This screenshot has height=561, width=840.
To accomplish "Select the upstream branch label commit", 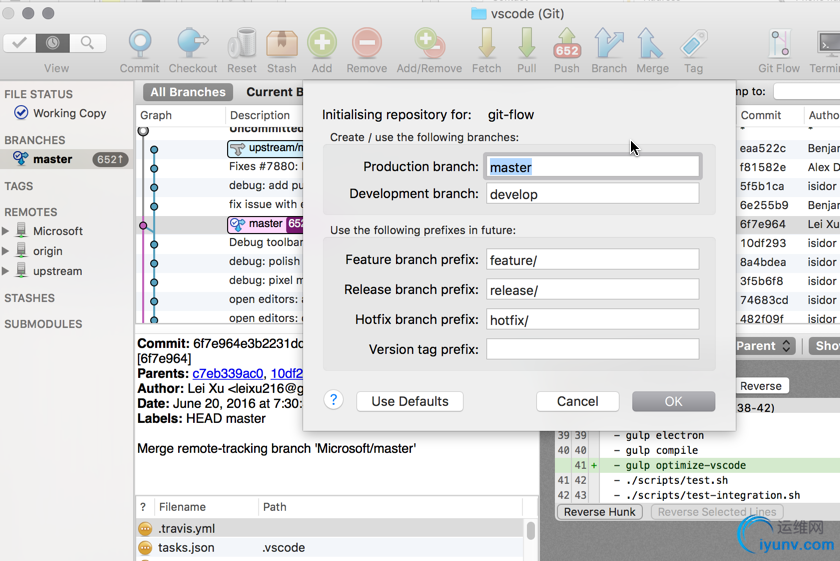I will pyautogui.click(x=266, y=148).
